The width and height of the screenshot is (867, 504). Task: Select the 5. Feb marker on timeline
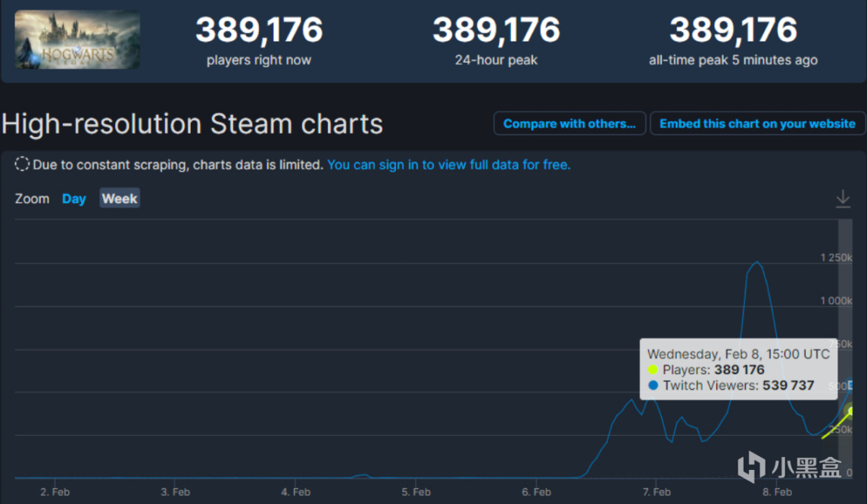[x=416, y=492]
